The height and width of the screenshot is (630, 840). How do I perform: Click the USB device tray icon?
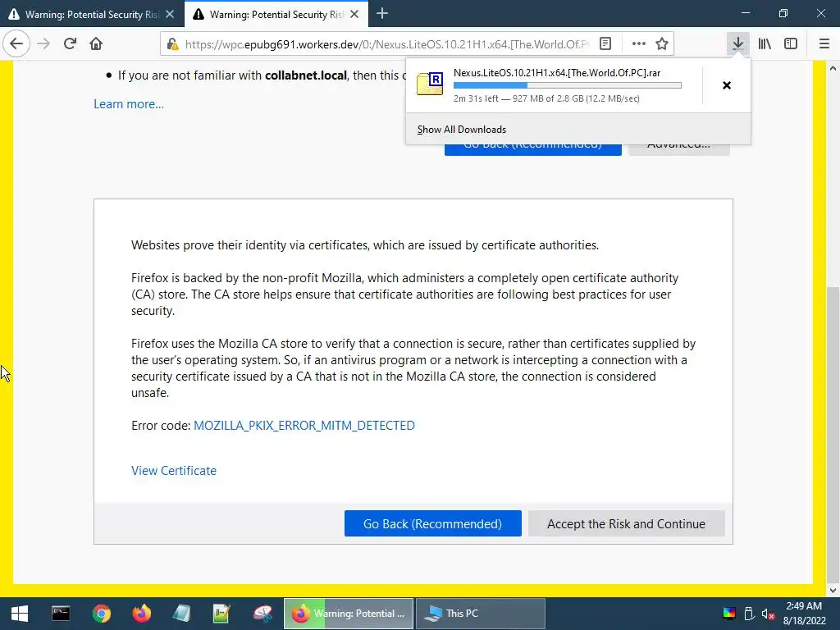pyautogui.click(x=750, y=614)
